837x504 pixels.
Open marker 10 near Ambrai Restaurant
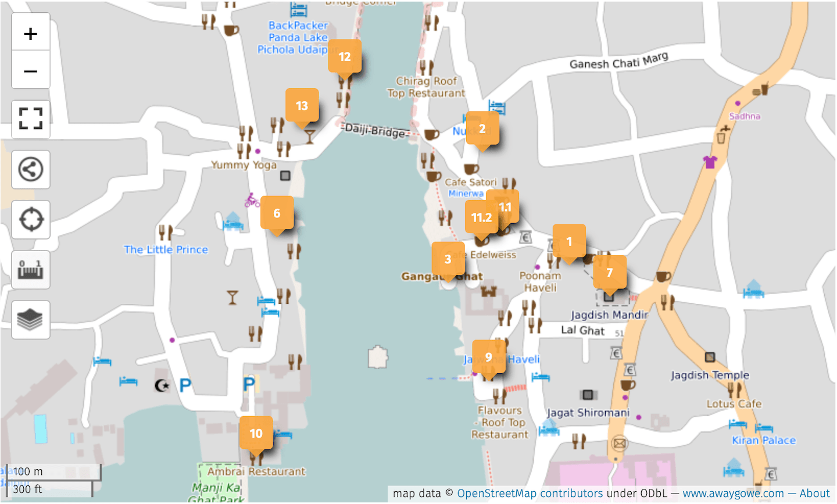[256, 433]
